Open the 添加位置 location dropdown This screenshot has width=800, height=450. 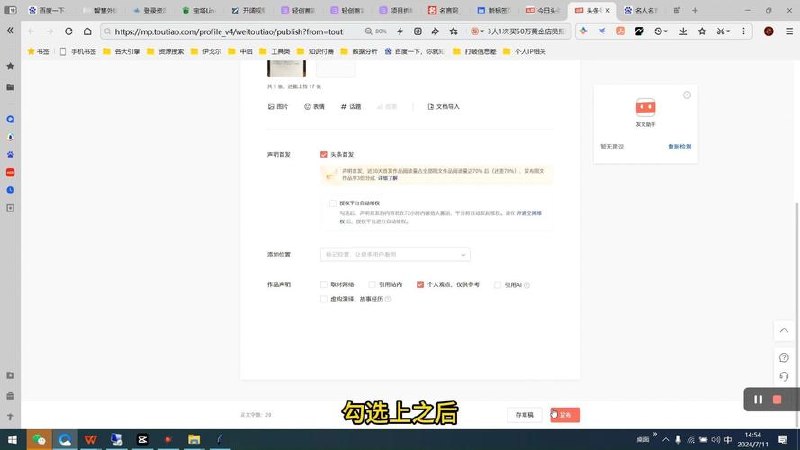[395, 255]
